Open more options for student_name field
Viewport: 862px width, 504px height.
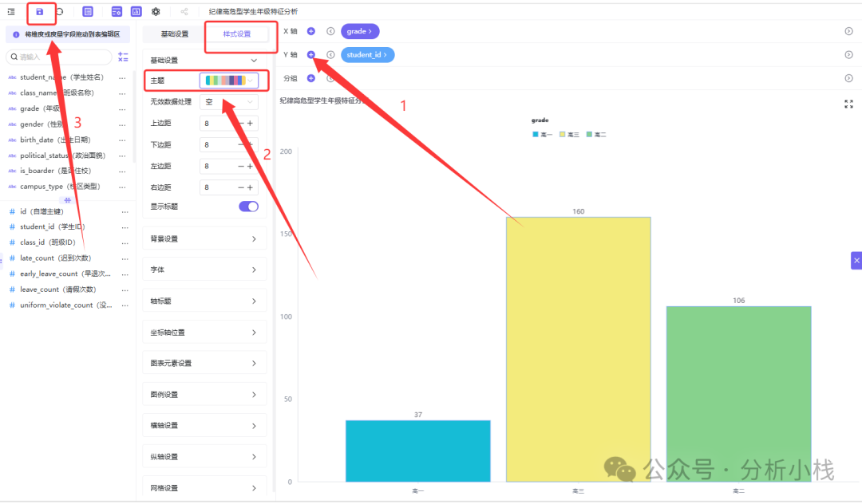click(x=123, y=77)
